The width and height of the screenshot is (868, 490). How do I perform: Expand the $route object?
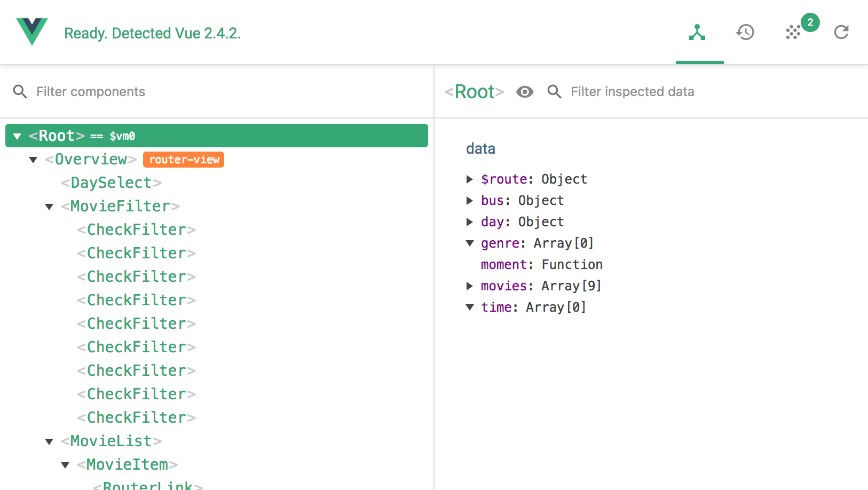point(470,179)
